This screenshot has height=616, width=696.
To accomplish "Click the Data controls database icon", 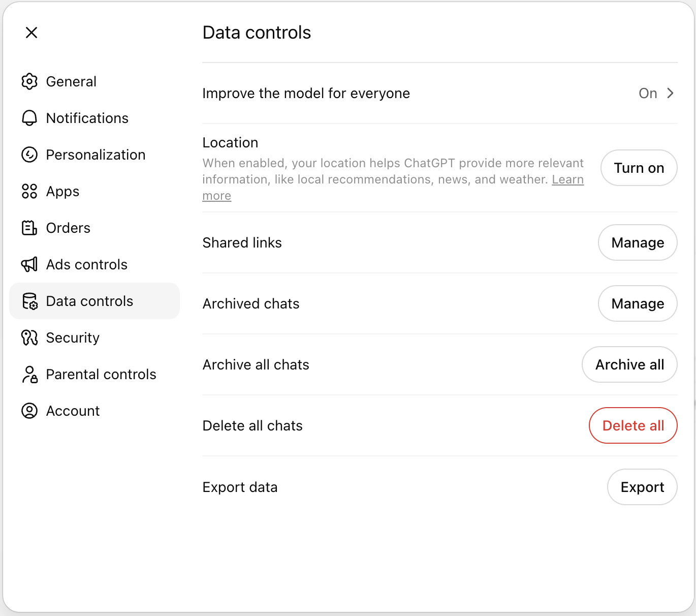I will tap(29, 301).
